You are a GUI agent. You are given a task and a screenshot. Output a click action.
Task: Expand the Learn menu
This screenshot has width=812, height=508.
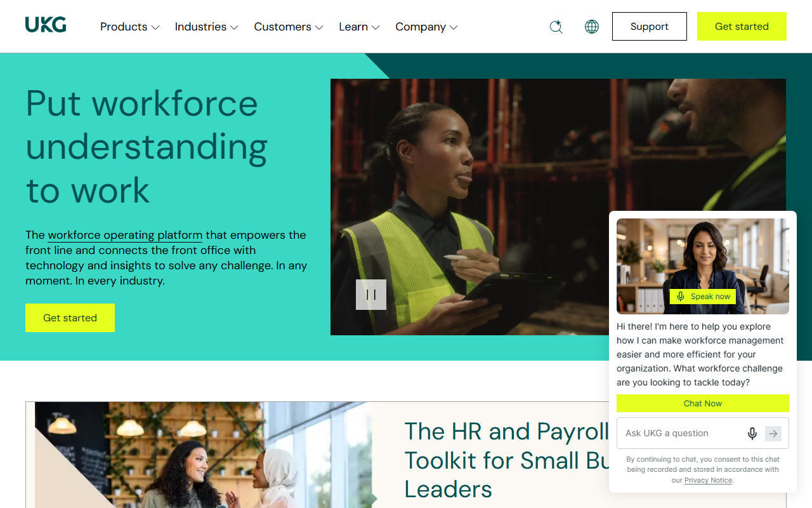[x=359, y=27]
